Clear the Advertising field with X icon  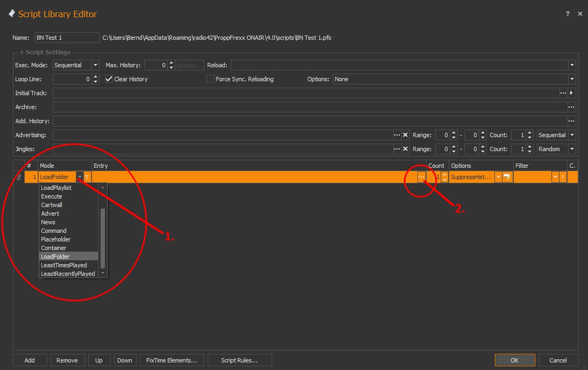[x=406, y=135]
